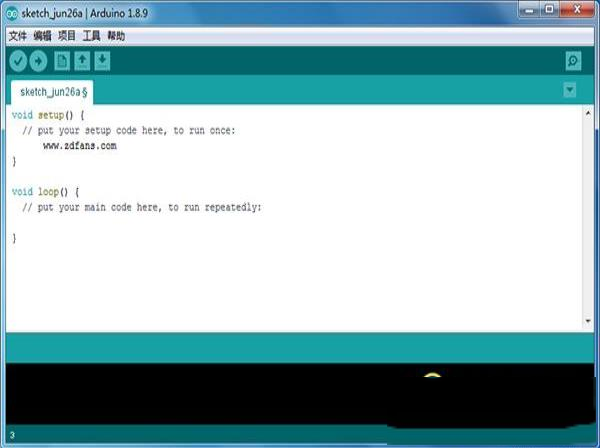Screen dimensions: 600x448
Task: Open the 帮助 menu
Action: 116,36
